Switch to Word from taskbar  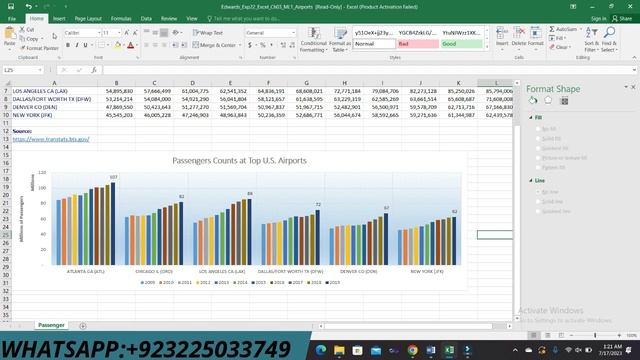click(431, 350)
